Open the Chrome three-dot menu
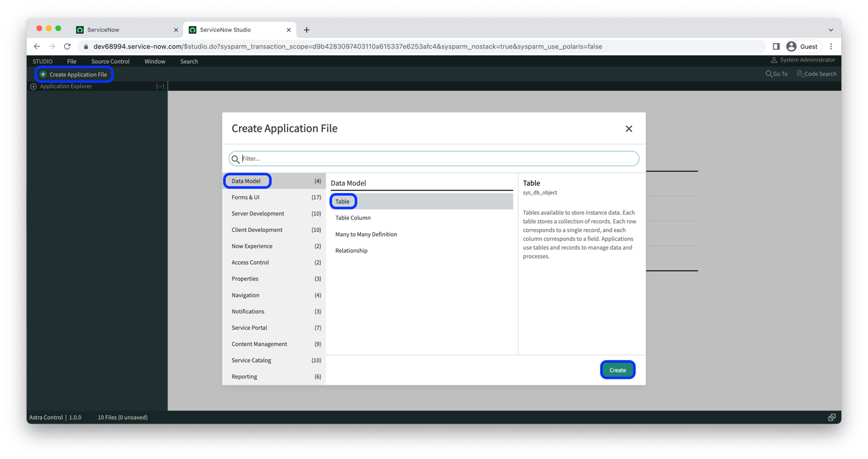 831,46
